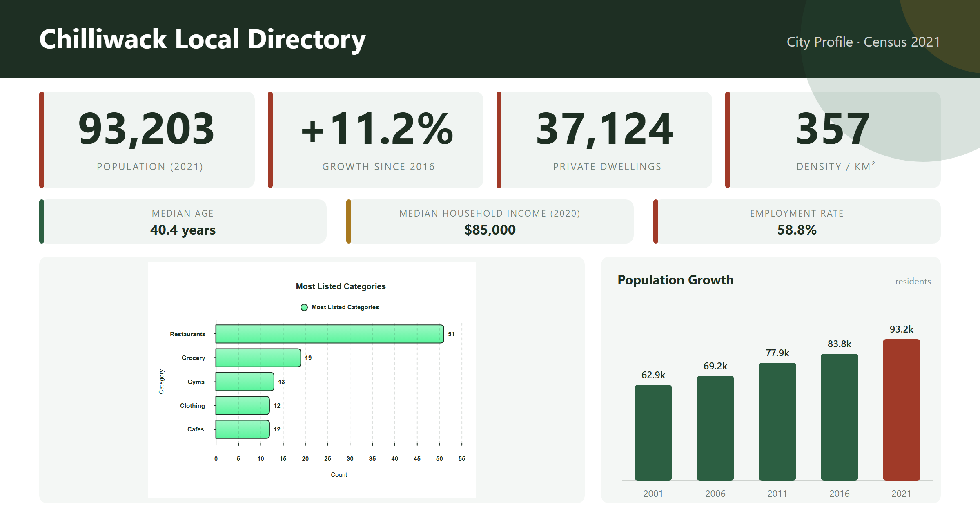Click the Cafes bar in the chart
The height and width of the screenshot is (523, 980).
coord(243,429)
